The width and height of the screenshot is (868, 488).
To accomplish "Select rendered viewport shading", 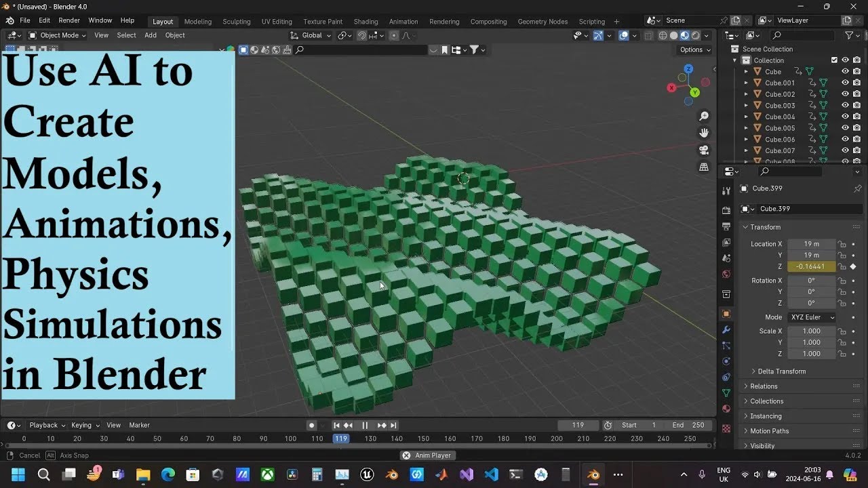I will point(695,35).
